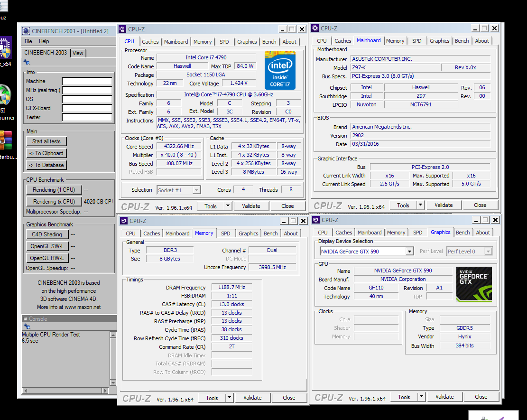Click the 1.424 V core voltage value
527x420 pixels.
(x=239, y=83)
